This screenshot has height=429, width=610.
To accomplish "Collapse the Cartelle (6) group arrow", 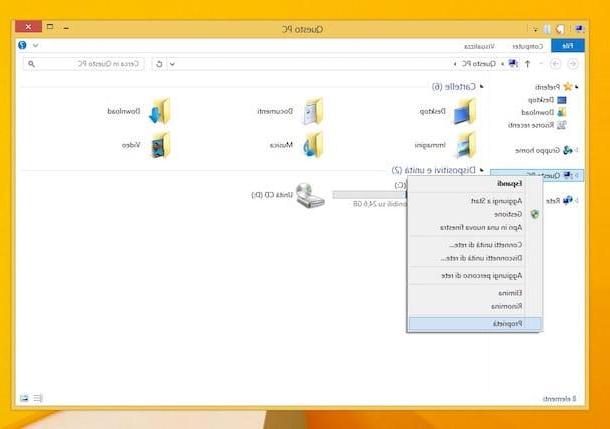I will point(482,86).
